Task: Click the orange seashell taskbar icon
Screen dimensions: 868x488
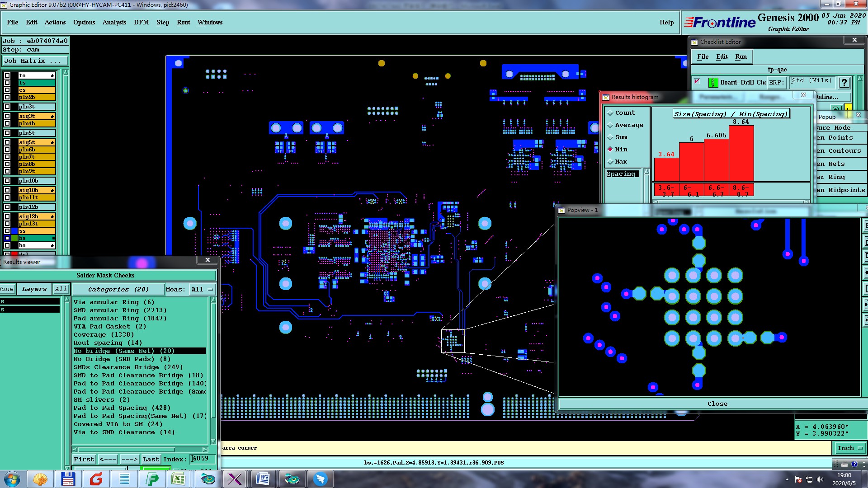Action: 40,479
